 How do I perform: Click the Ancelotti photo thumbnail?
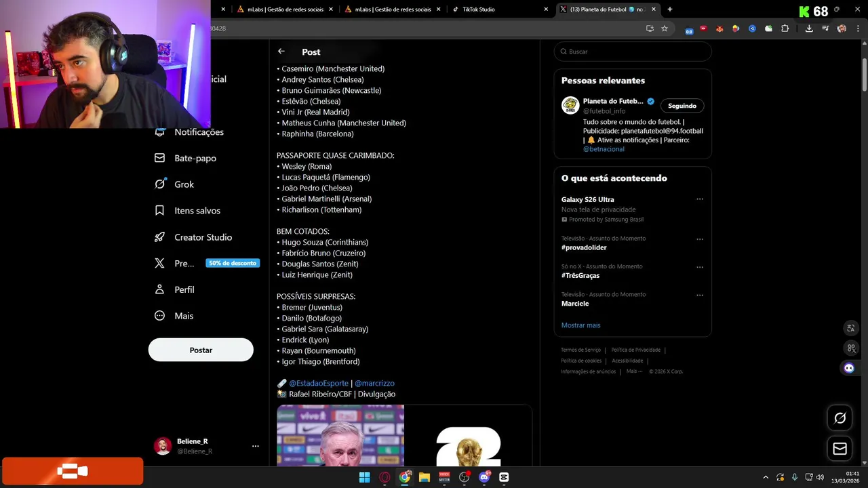(340, 435)
